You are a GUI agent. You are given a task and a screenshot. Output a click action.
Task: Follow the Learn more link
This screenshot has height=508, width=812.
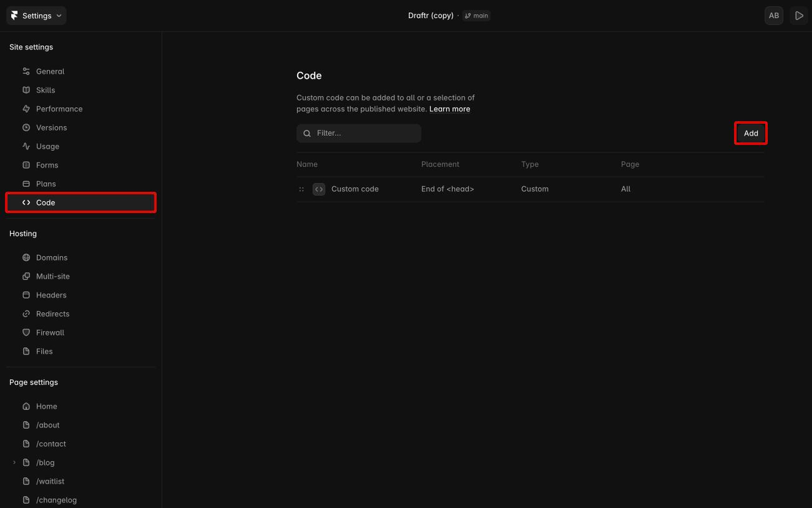click(x=449, y=109)
